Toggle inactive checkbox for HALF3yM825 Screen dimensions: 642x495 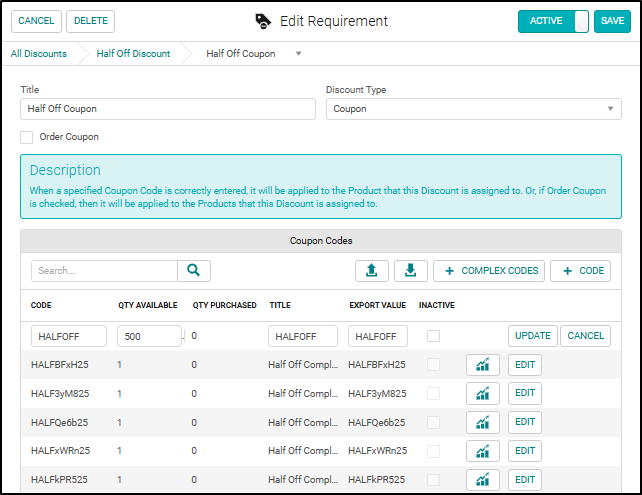click(x=433, y=393)
